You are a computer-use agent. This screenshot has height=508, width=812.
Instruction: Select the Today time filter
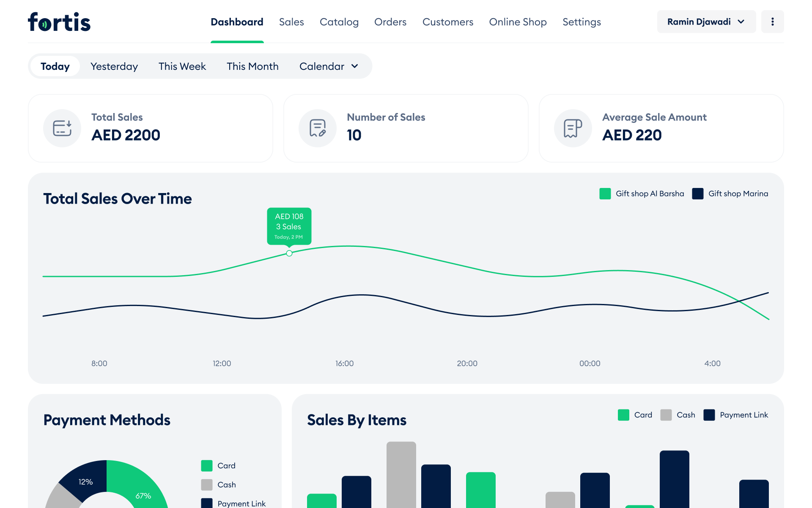(x=55, y=66)
